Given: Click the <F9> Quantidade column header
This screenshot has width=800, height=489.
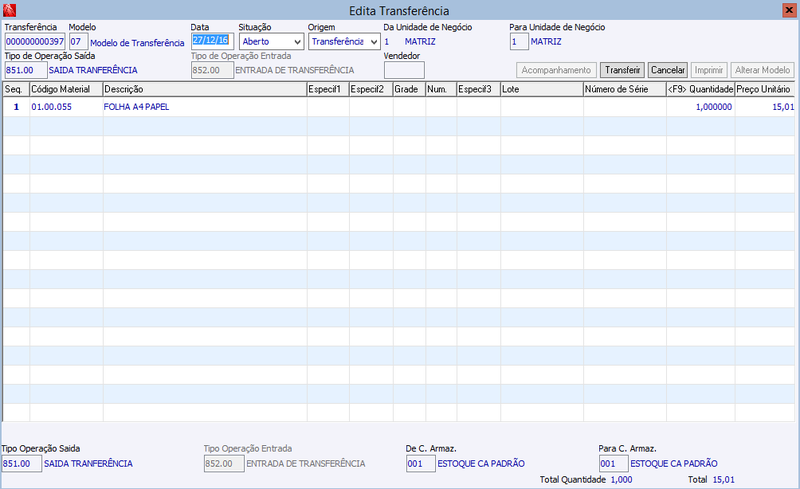Looking at the screenshot, I should coord(701,89).
